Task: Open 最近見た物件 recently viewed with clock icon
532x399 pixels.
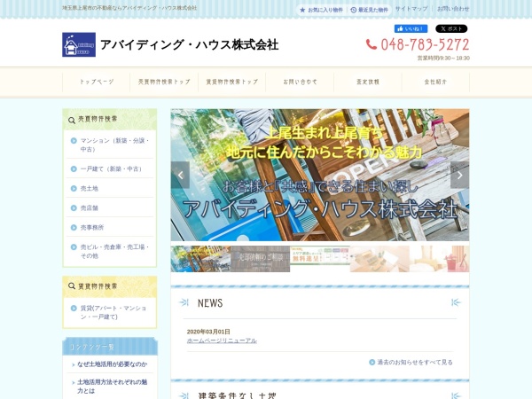Action: click(370, 10)
